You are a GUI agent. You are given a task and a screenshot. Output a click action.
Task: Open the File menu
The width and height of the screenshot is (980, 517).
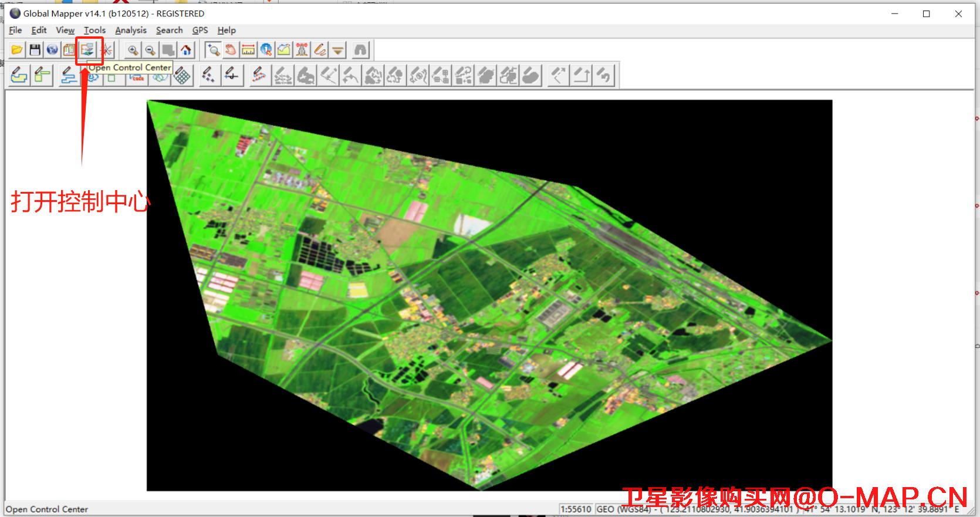coord(15,31)
